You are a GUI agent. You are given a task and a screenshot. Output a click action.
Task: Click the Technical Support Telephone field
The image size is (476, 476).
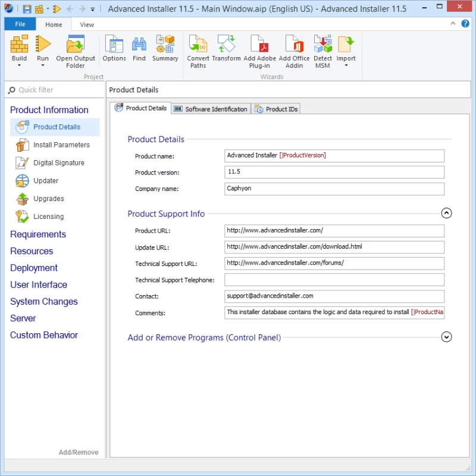coord(334,280)
